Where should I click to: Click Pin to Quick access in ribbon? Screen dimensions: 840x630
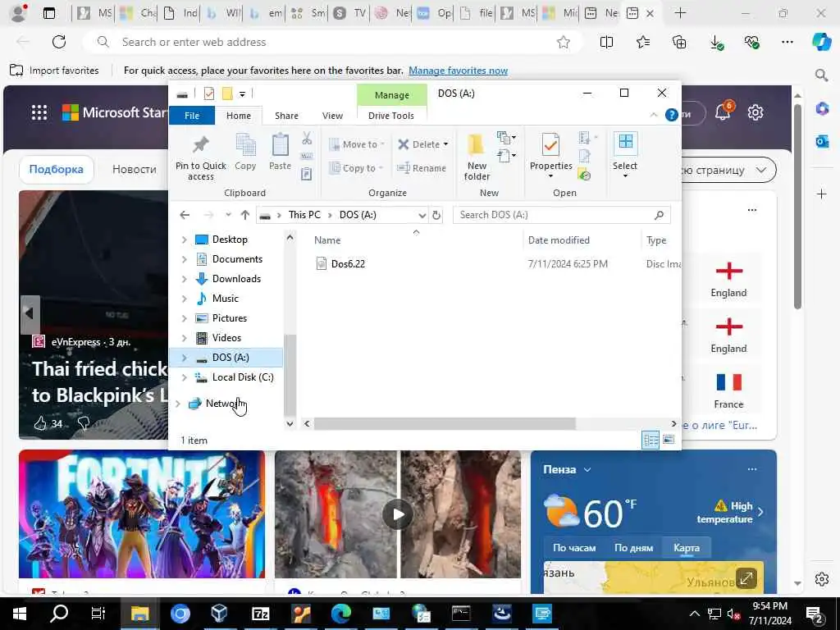200,157
